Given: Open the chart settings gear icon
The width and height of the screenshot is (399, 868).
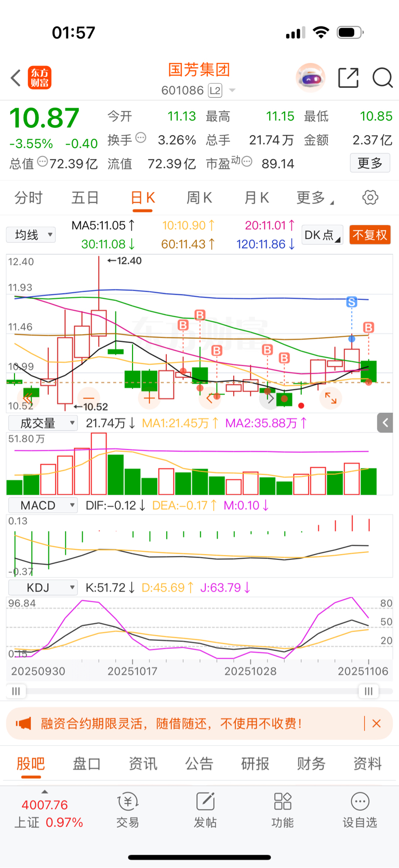Looking at the screenshot, I should pyautogui.click(x=370, y=198).
